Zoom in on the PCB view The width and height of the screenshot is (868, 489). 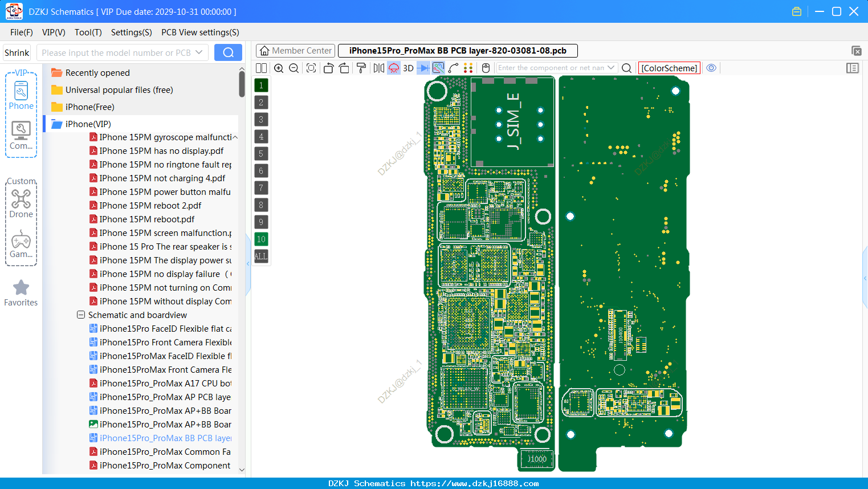[279, 68]
